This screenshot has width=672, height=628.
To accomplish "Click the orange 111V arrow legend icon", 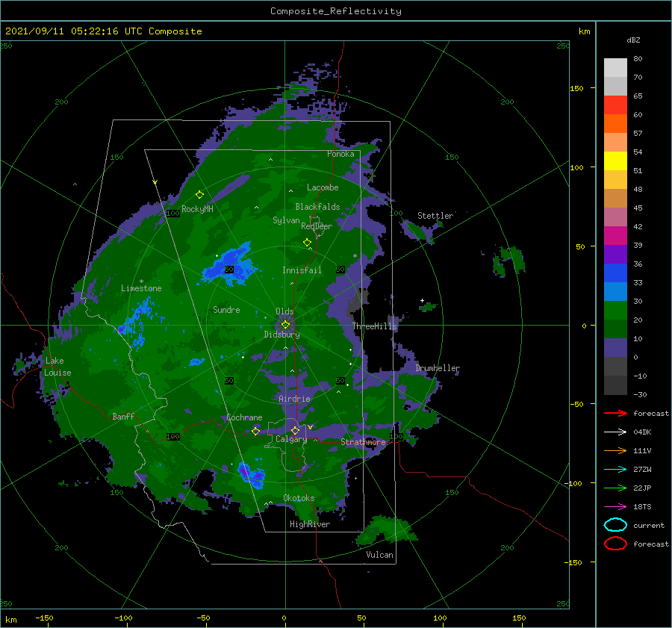I will pos(615,450).
